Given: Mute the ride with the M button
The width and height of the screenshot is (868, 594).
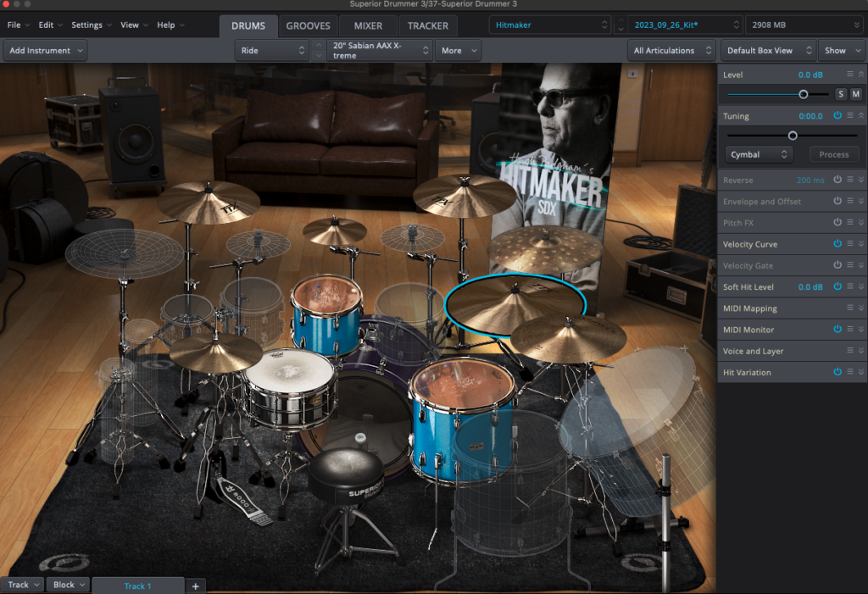Looking at the screenshot, I should tap(855, 94).
